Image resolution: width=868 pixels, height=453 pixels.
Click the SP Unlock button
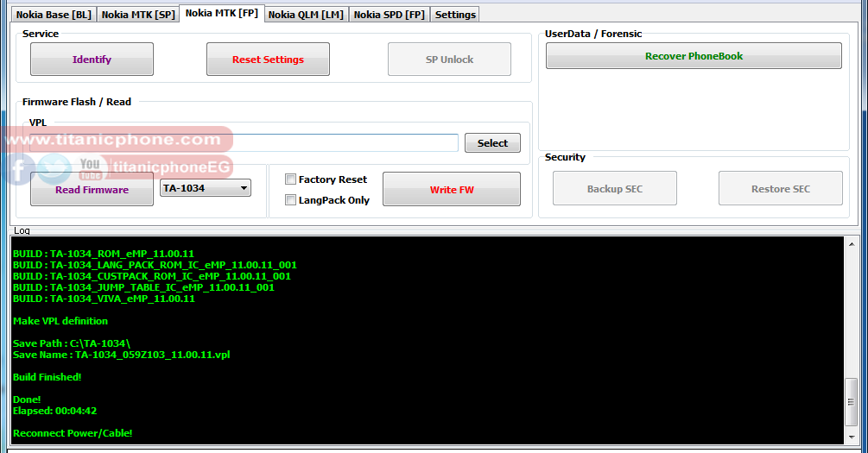(x=449, y=60)
